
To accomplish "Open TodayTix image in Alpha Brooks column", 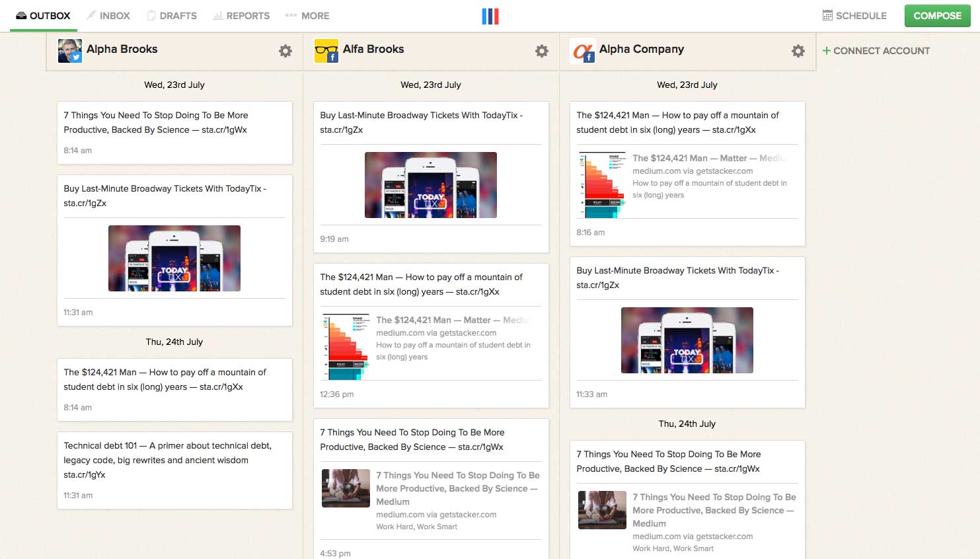I will click(174, 258).
